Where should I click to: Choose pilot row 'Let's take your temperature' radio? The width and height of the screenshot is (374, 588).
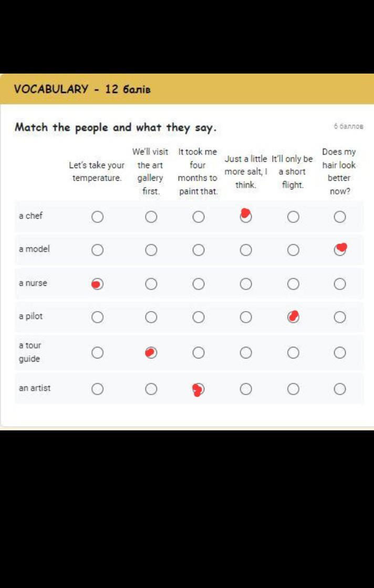click(97, 317)
